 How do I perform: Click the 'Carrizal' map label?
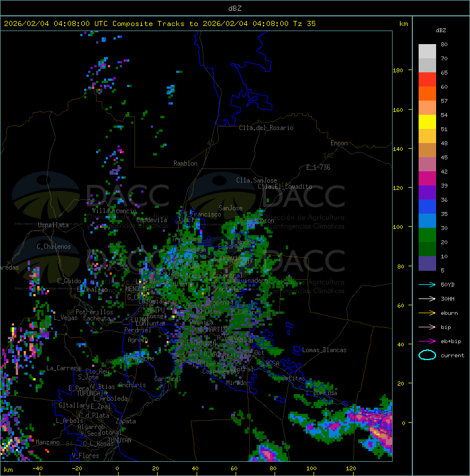coord(168,379)
